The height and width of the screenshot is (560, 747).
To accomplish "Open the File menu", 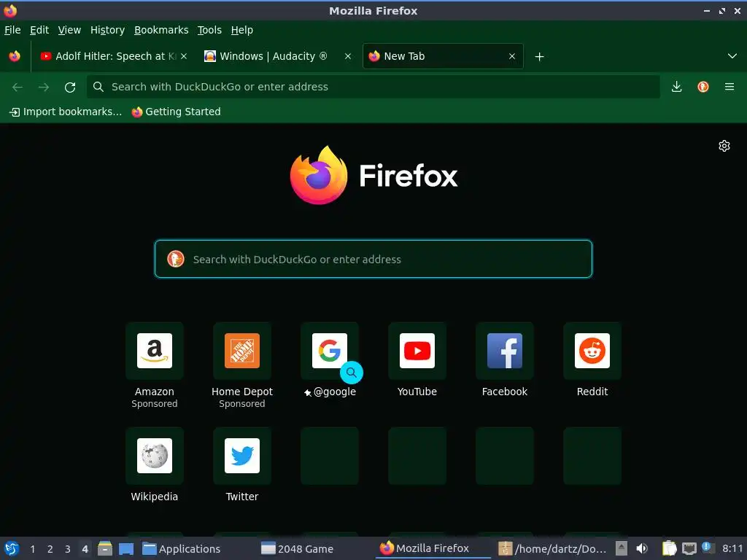I will point(12,30).
